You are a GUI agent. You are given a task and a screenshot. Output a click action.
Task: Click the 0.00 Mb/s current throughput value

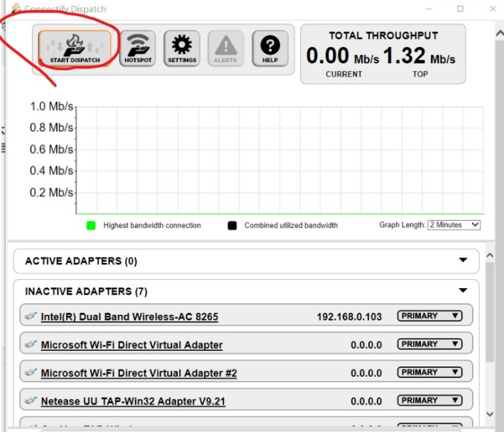343,55
